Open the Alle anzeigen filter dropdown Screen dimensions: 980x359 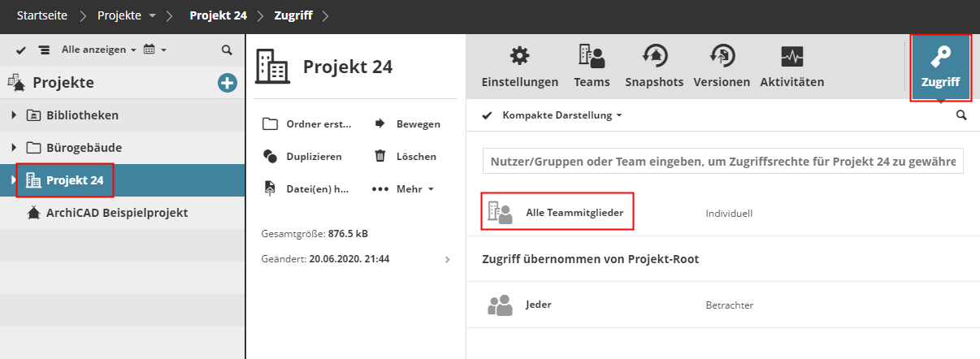click(99, 50)
